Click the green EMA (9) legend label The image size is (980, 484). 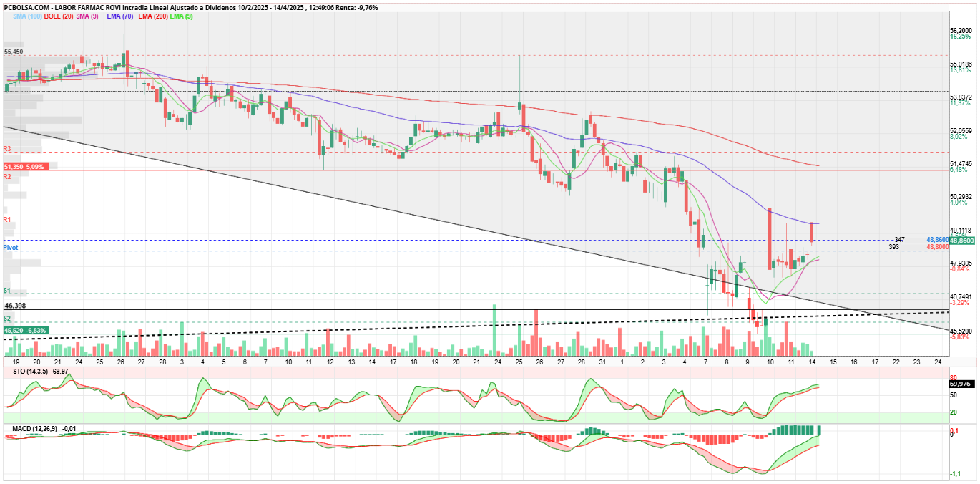(x=181, y=16)
